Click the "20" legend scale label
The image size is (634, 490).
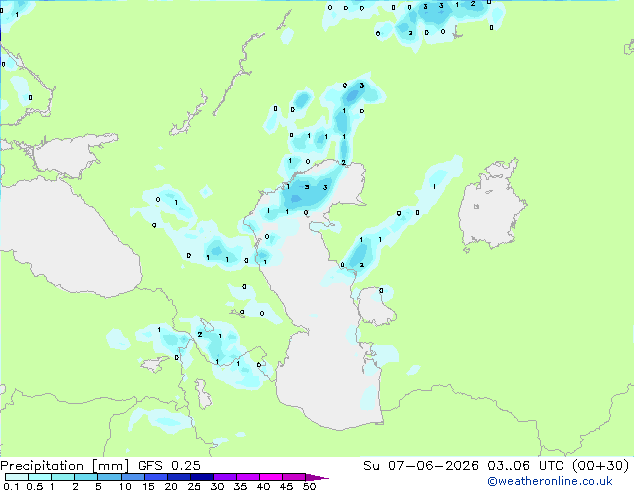171,486
